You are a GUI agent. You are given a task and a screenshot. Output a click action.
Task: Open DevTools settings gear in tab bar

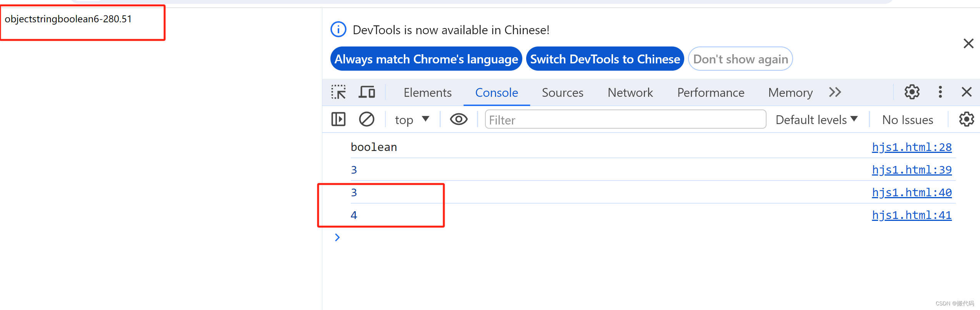tap(912, 92)
